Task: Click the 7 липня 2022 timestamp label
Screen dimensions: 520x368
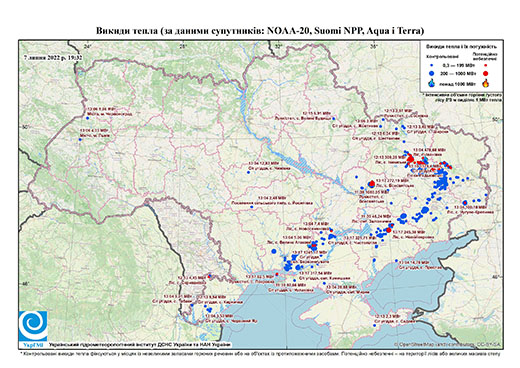Action: 53,57
